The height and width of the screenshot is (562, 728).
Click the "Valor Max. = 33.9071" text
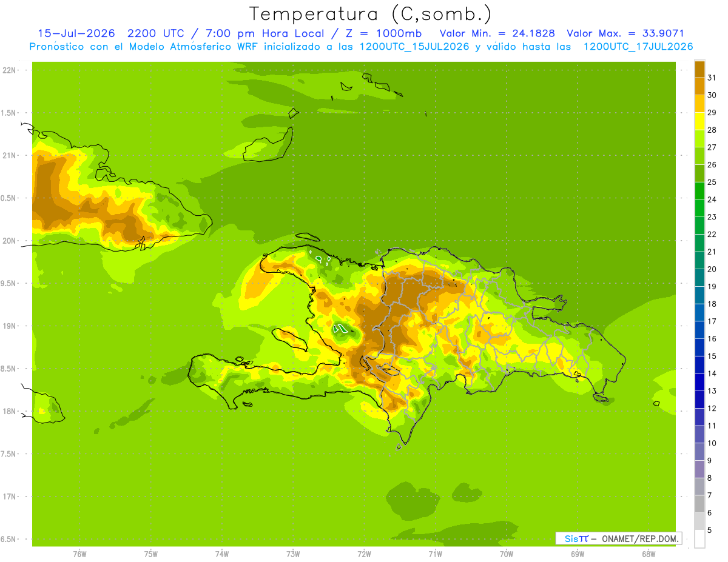[625, 33]
